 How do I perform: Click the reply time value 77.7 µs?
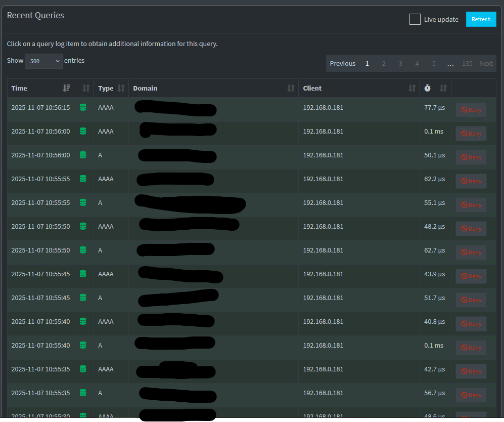435,107
